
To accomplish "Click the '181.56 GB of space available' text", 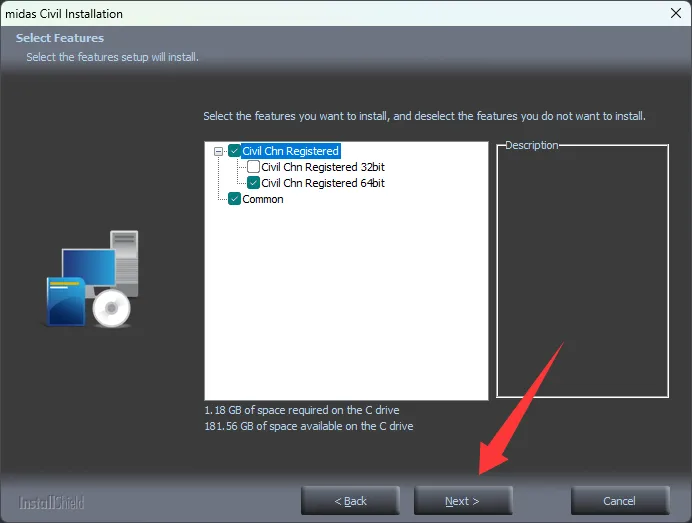I will tap(308, 426).
